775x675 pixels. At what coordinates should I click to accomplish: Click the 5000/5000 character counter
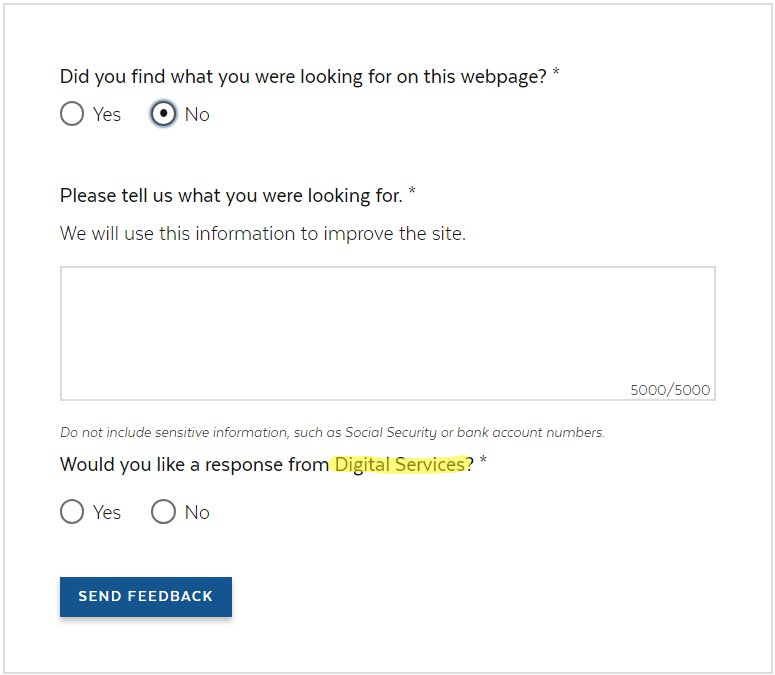click(670, 390)
